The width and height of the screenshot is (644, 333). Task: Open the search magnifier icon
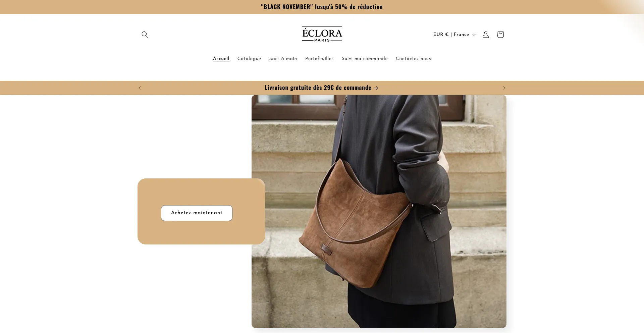[145, 35]
